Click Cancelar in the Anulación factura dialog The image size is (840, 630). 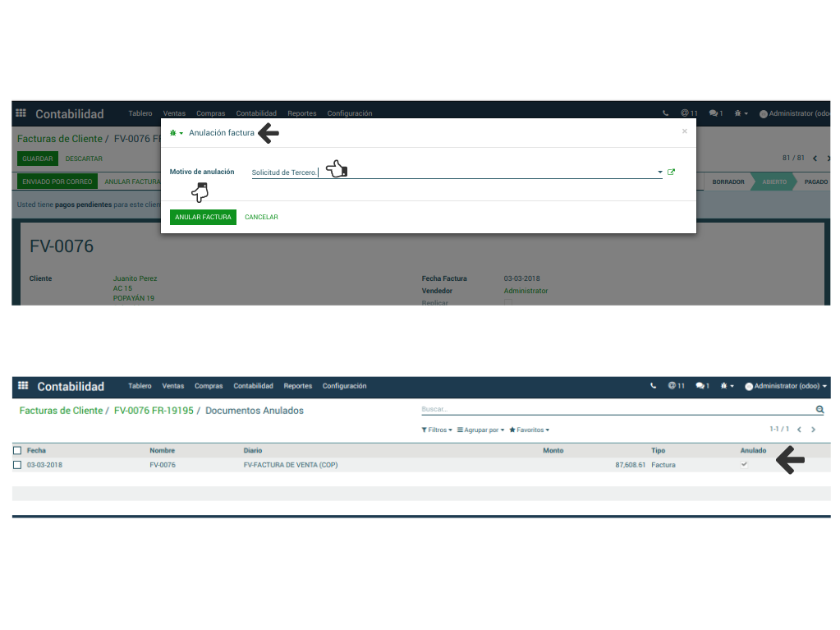(261, 218)
